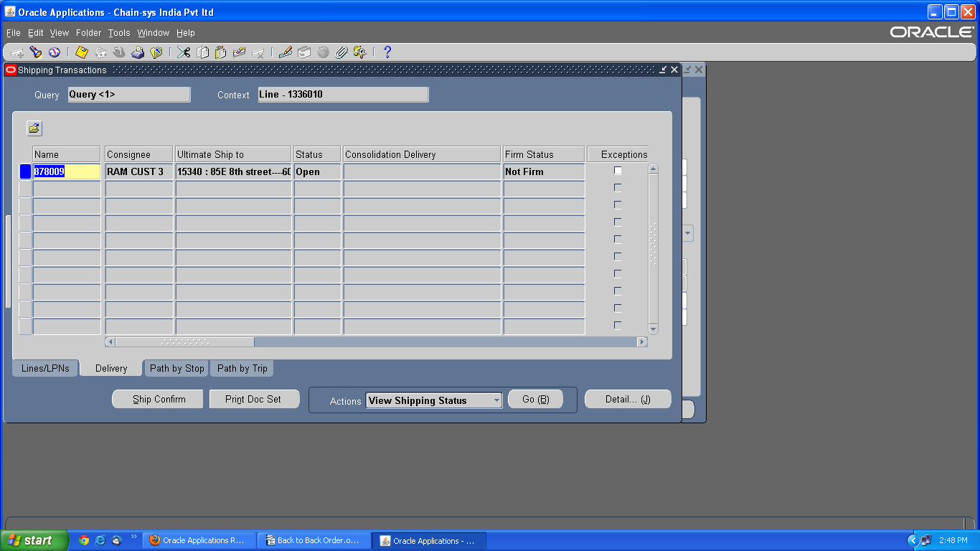980x551 pixels.
Task: Click the New record toolbar icon
Action: coord(17,52)
